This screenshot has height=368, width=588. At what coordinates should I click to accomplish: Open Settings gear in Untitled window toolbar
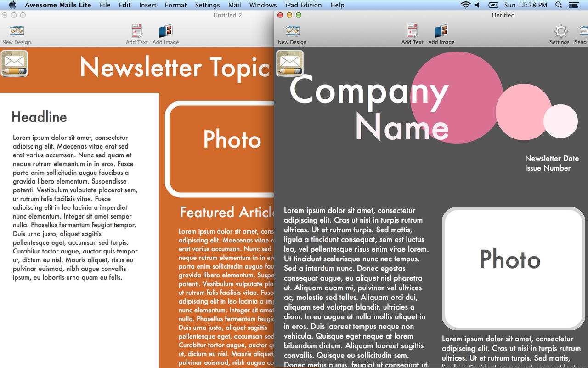coord(560,32)
